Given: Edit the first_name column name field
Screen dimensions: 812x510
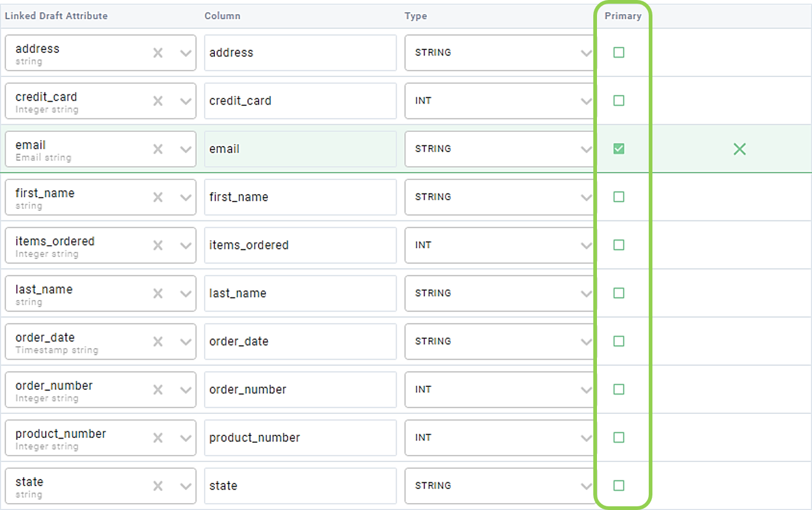Looking at the screenshot, I should 300,197.
